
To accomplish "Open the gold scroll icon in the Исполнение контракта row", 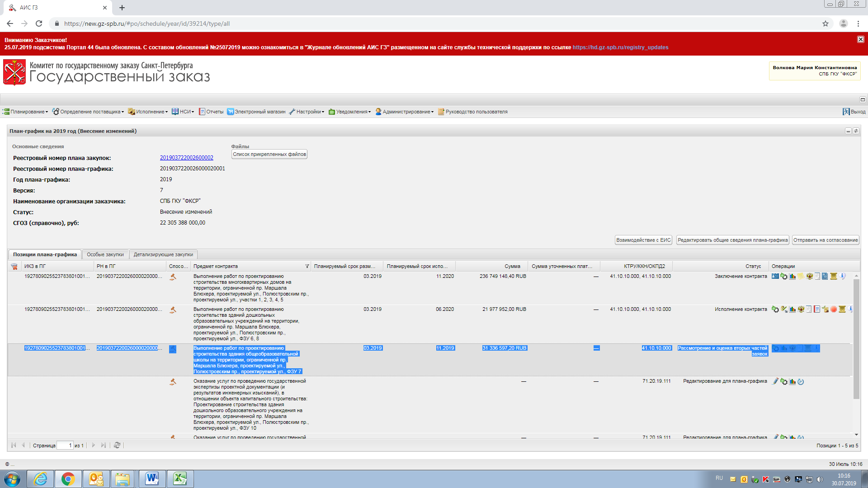I will [x=842, y=309].
